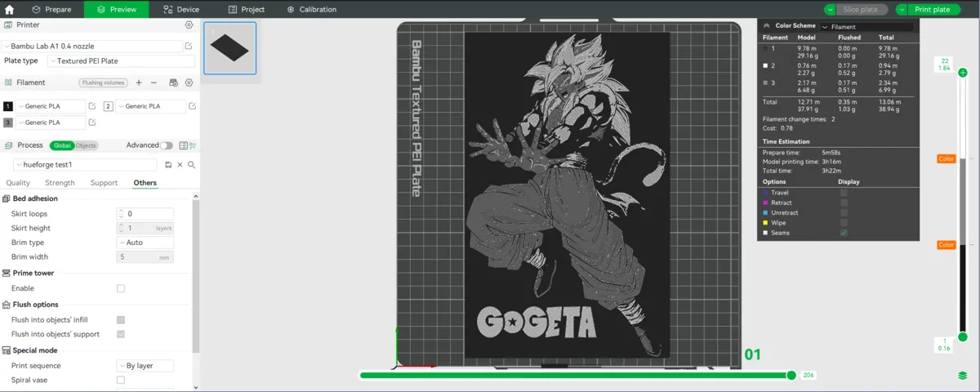Open the Print sequence dropdown
The image size is (980, 392).
[145, 366]
